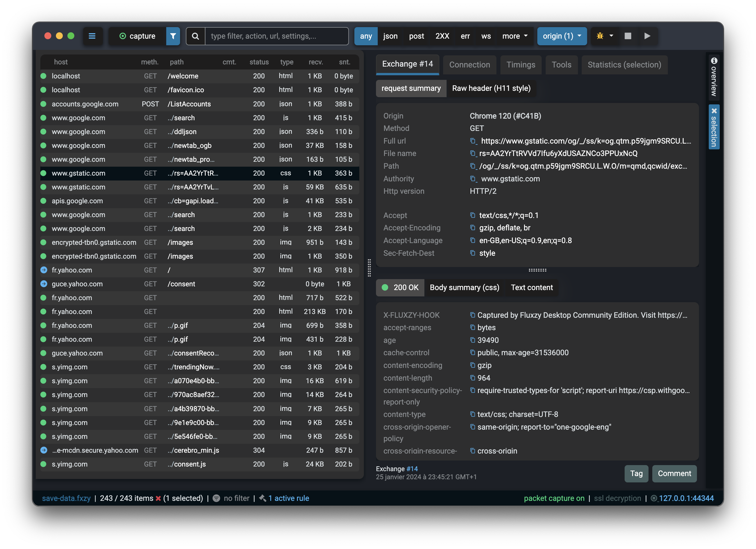Enable the 2XX status filter
The image size is (756, 549).
coord(442,36)
